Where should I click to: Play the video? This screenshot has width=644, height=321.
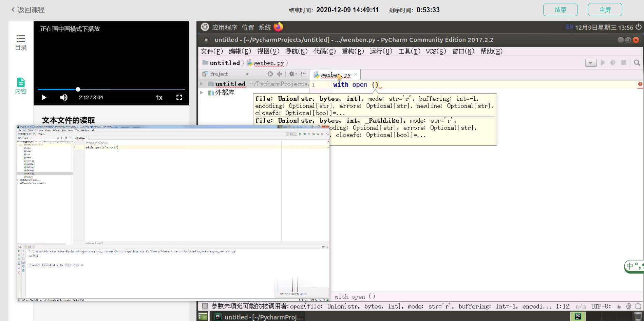44,98
